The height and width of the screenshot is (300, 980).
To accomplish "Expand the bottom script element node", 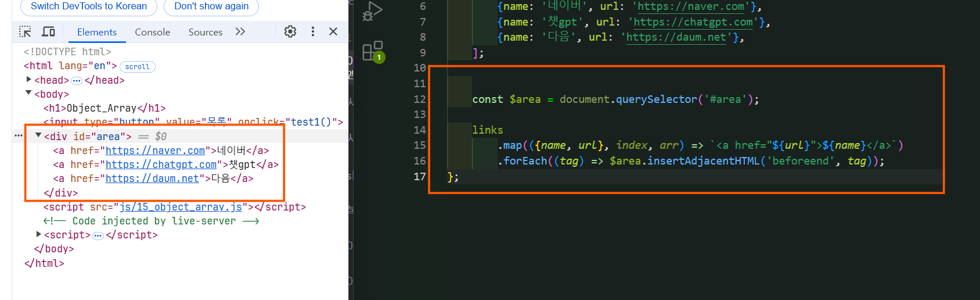I will (39, 234).
